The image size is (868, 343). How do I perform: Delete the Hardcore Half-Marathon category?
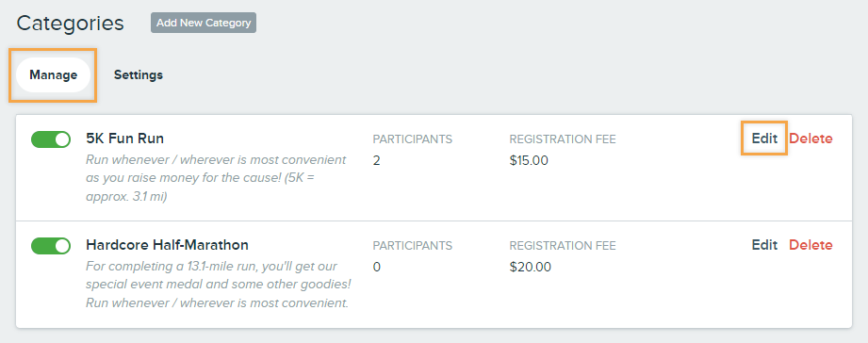[x=811, y=244]
